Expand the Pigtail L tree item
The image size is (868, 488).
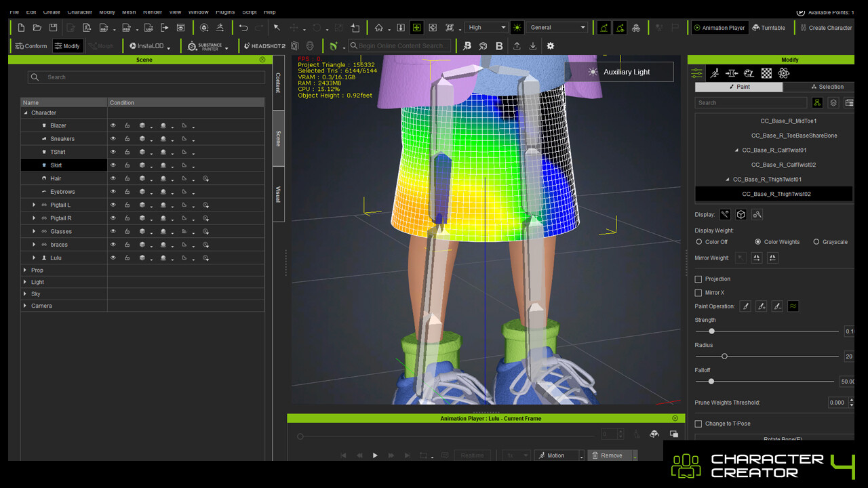34,205
